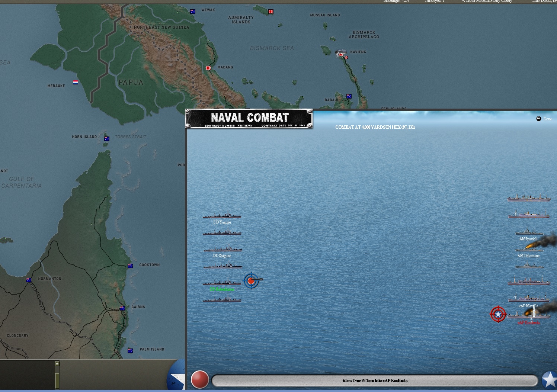The height and width of the screenshot is (392, 557).
Task: Click the Australian flag at Cooktown
Action: coord(130,266)
